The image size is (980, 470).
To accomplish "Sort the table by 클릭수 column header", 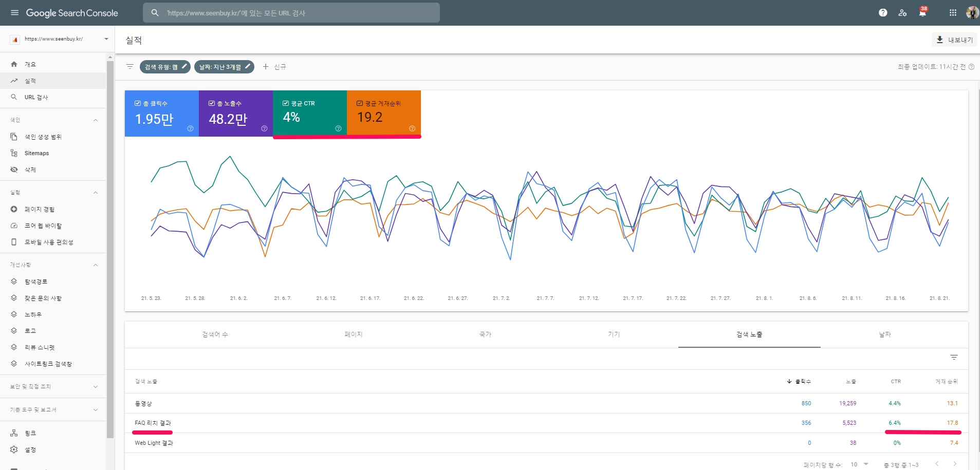I will pyautogui.click(x=799, y=382).
